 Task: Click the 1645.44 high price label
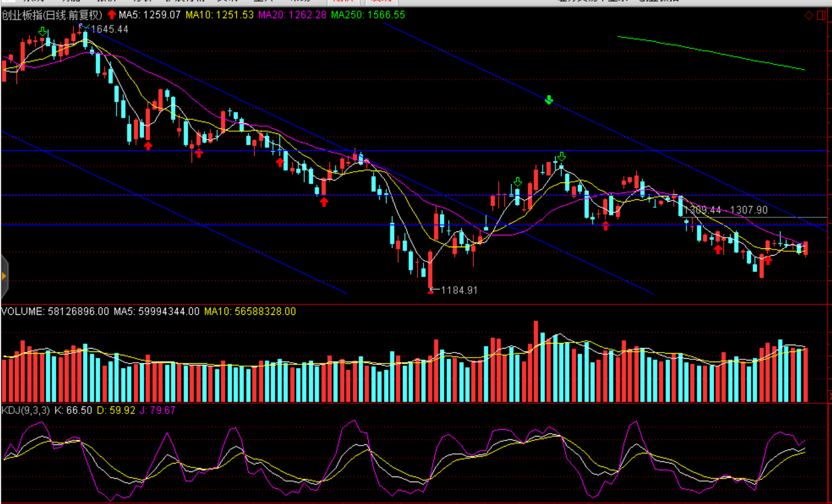109,29
